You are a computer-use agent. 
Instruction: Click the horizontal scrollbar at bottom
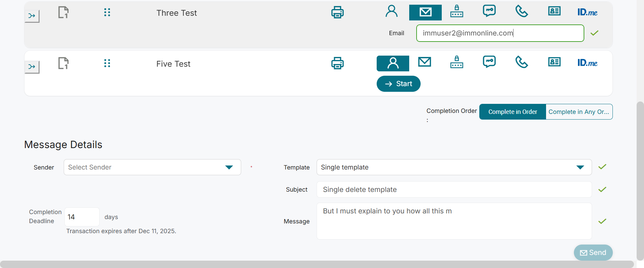click(x=317, y=264)
